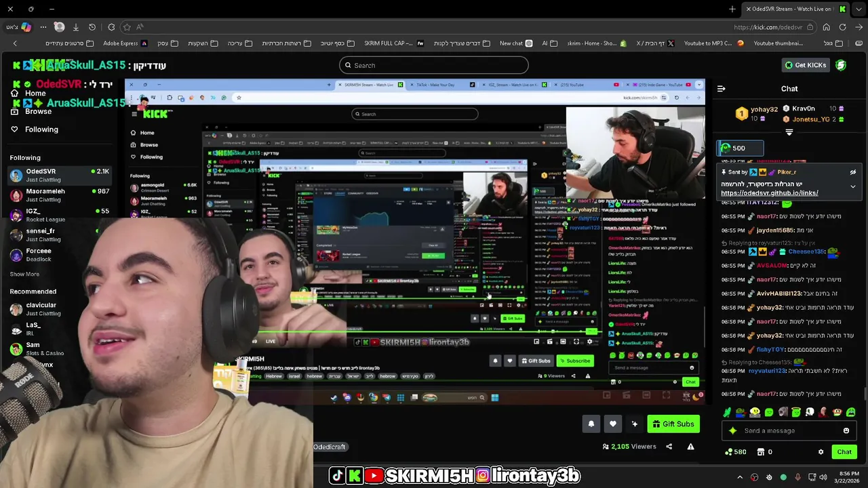Expand gift leaderboard with down arrows

pos(789,132)
